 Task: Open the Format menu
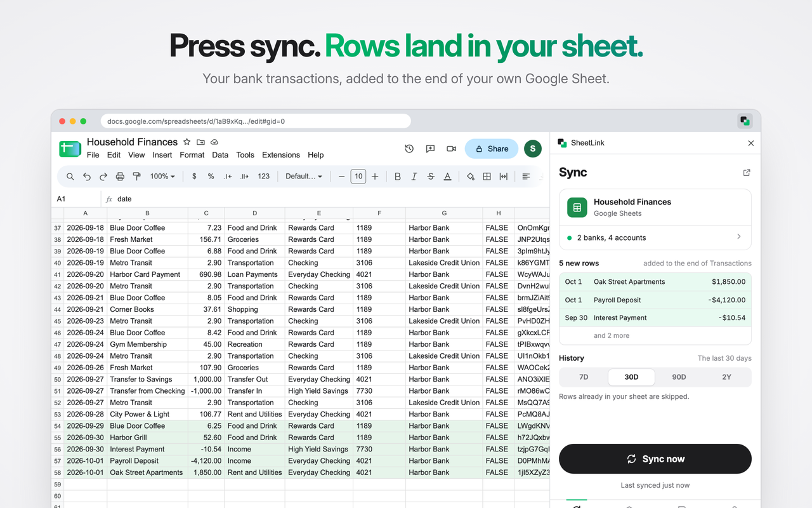[x=192, y=155]
